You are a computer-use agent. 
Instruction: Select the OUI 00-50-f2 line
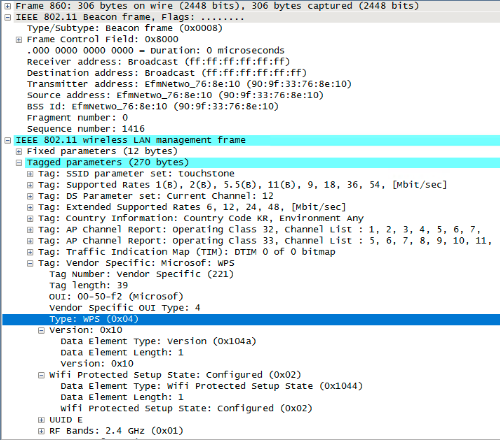tap(116, 297)
